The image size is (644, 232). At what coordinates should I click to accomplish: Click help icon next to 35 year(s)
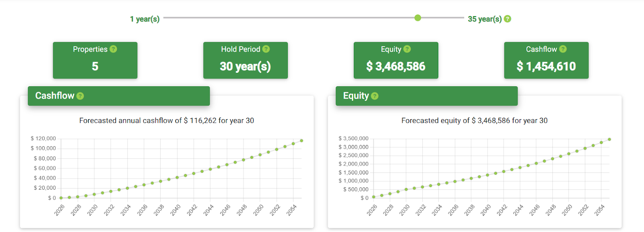[508, 19]
